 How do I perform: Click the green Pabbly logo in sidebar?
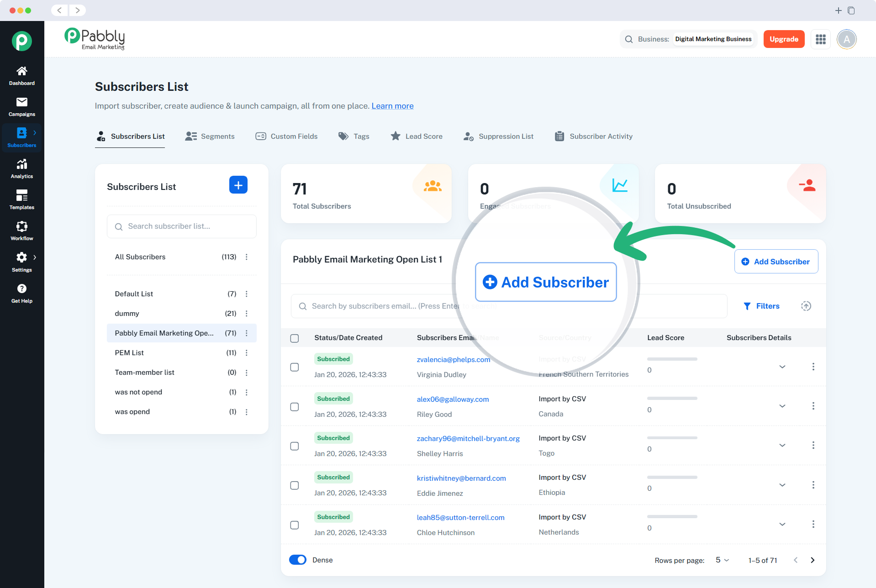coord(22,41)
